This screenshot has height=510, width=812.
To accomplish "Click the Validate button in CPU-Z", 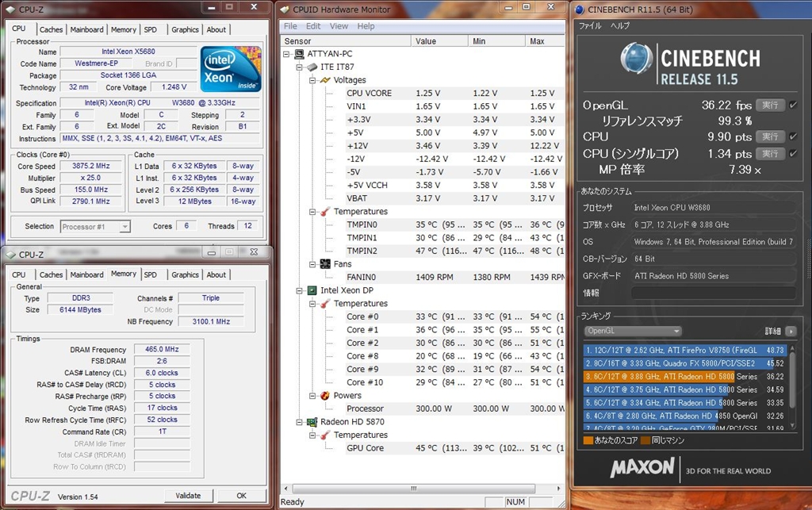I will [x=188, y=496].
